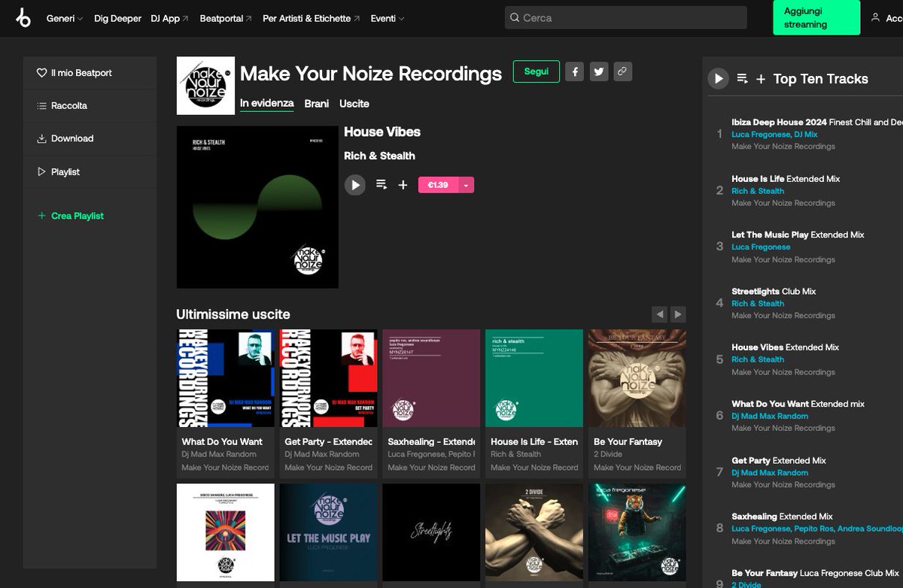This screenshot has height=588, width=903.
Task: Open the Streetlights release cover
Action: [431, 532]
